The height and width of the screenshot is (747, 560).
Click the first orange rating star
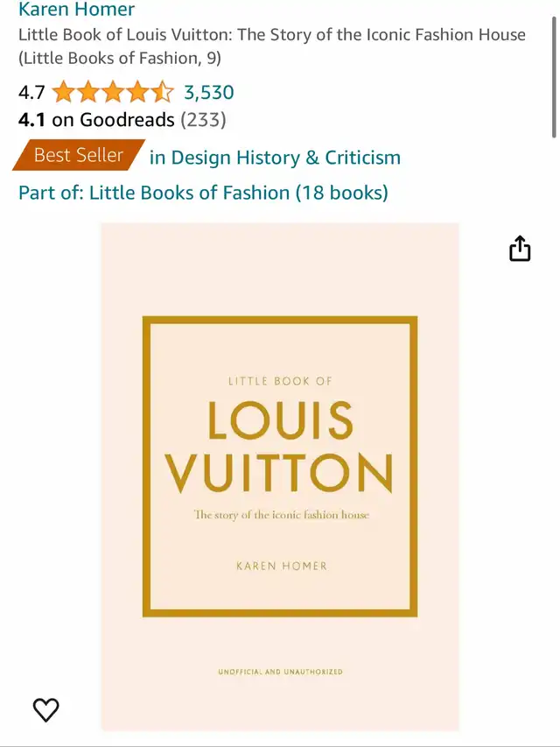[x=63, y=92]
